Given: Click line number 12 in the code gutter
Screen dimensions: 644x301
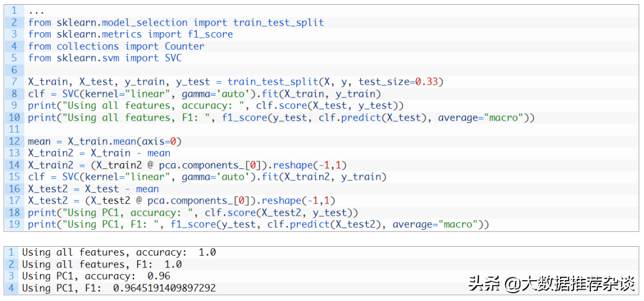Looking at the screenshot, I should 14,141.
